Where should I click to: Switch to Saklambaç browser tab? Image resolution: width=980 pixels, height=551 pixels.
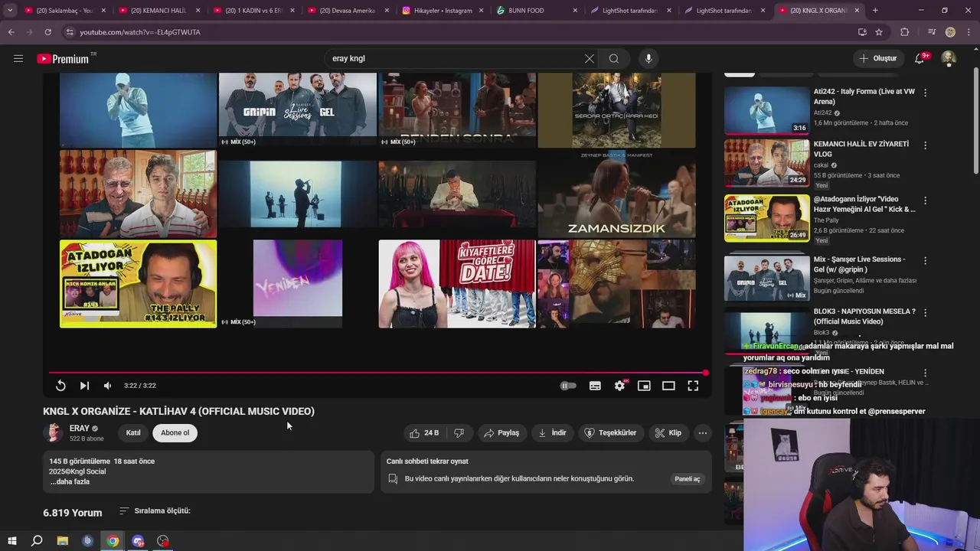coord(64,11)
